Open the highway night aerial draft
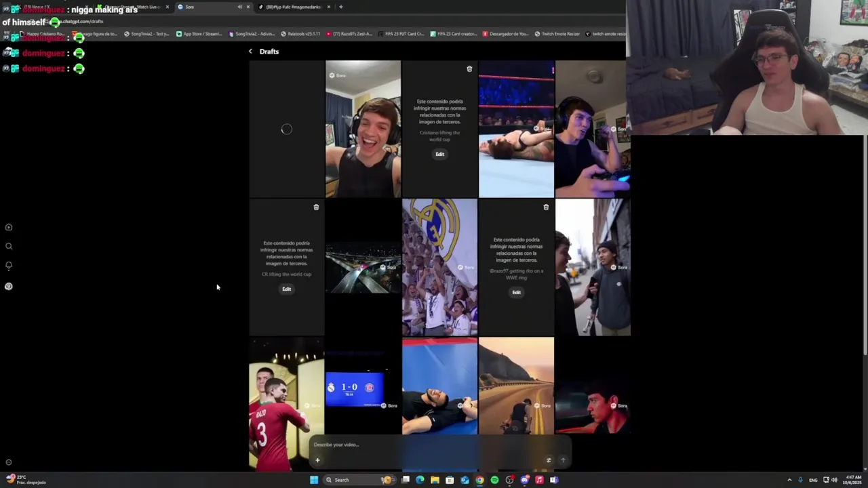 (x=363, y=267)
